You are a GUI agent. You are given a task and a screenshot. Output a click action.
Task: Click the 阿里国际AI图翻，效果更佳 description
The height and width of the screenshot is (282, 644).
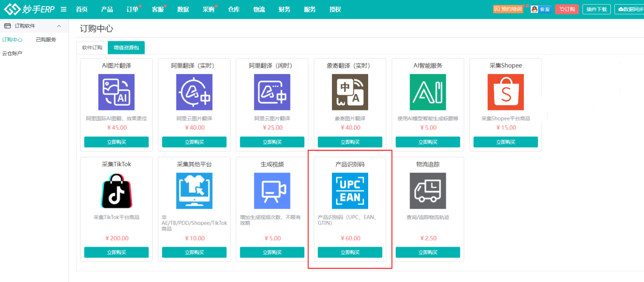pos(117,118)
